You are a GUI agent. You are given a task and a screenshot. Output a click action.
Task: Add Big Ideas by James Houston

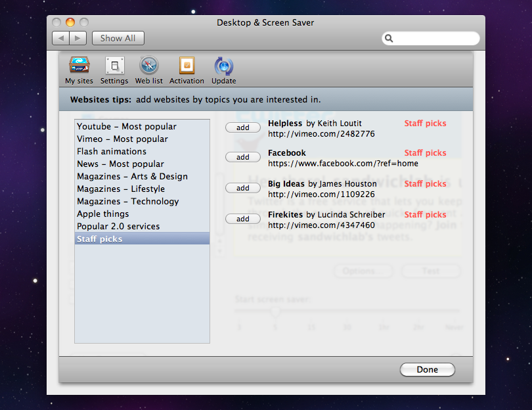pos(243,188)
